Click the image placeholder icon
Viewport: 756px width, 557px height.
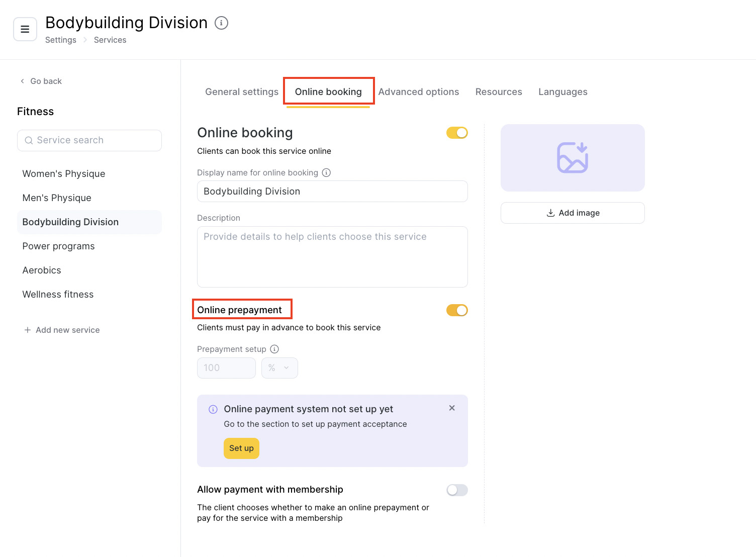(573, 158)
